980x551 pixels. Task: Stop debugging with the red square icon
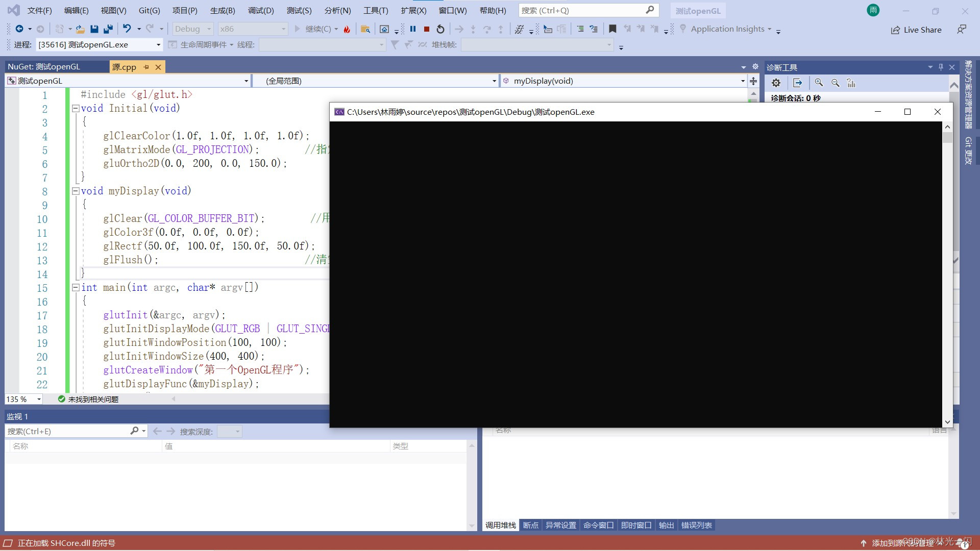click(427, 29)
